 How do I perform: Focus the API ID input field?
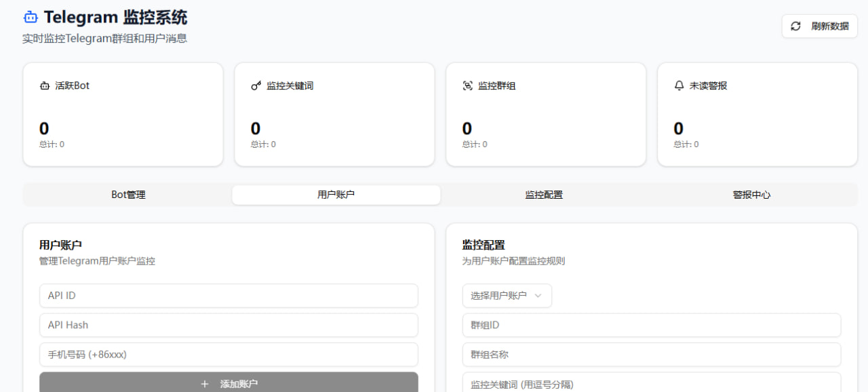229,296
